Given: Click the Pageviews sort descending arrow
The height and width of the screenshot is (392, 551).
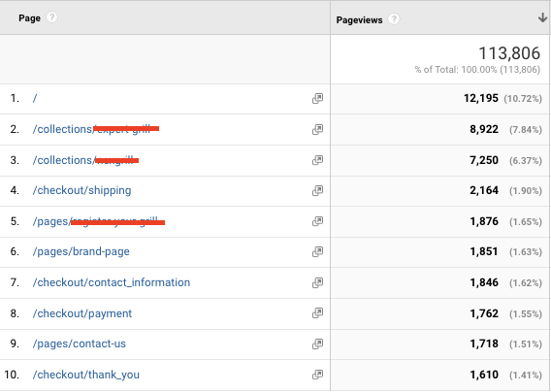Looking at the screenshot, I should (542, 17).
